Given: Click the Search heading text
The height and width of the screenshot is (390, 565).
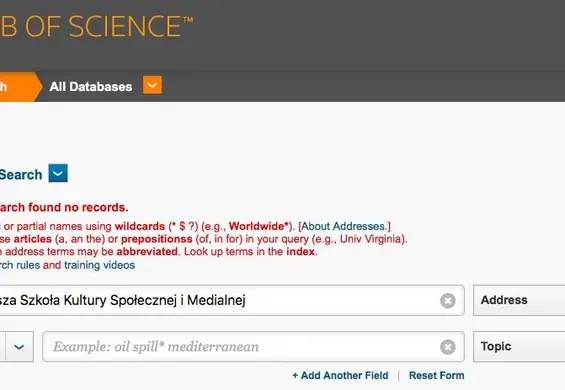Looking at the screenshot, I should click(x=21, y=175).
